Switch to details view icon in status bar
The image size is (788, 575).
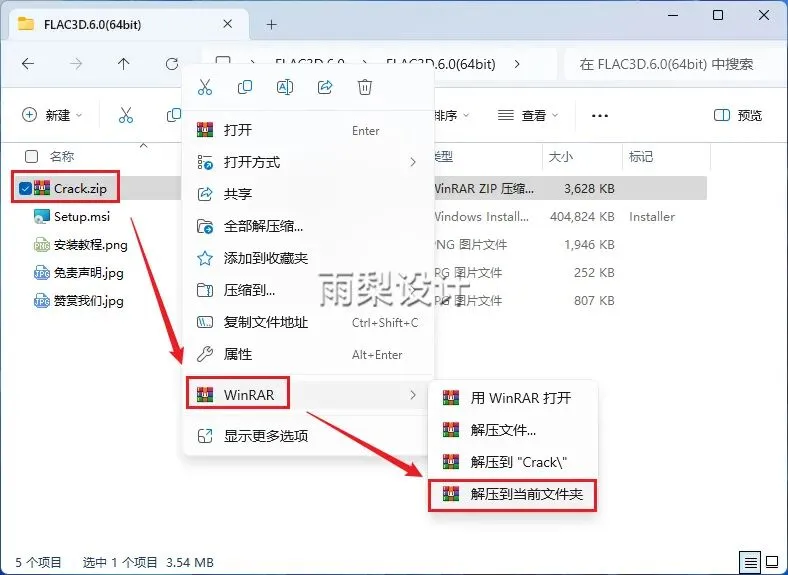(750, 561)
